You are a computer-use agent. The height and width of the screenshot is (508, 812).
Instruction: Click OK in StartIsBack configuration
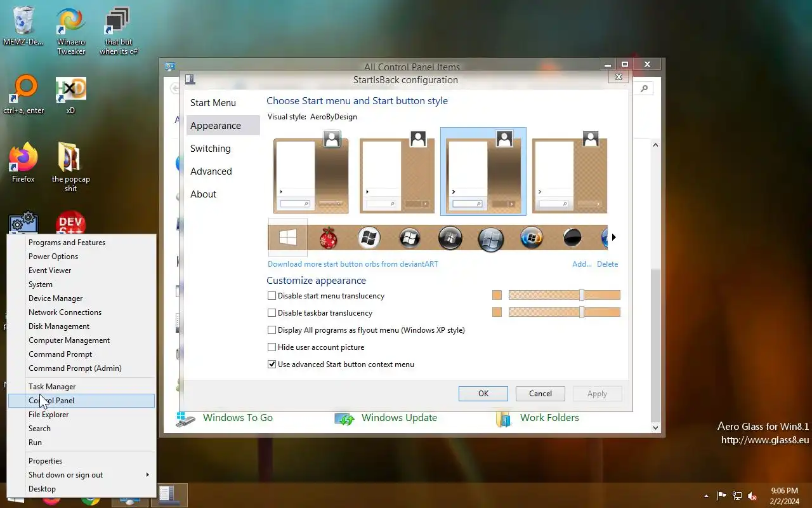pos(483,394)
